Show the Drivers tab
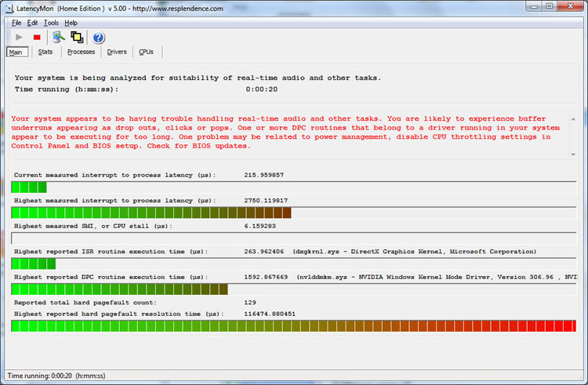The image size is (588, 385). point(117,52)
